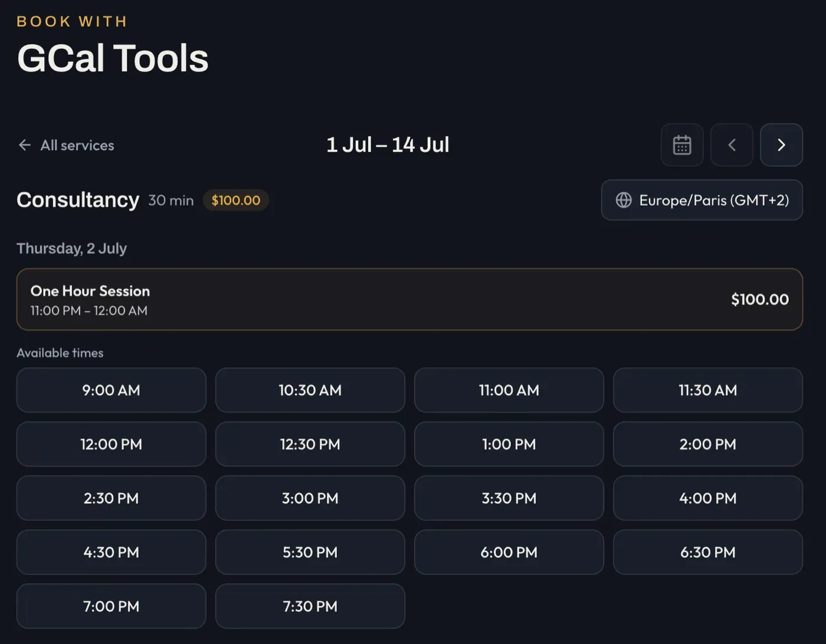Pick the 10:30 AM time slot
This screenshot has width=826, height=644.
[x=310, y=390]
